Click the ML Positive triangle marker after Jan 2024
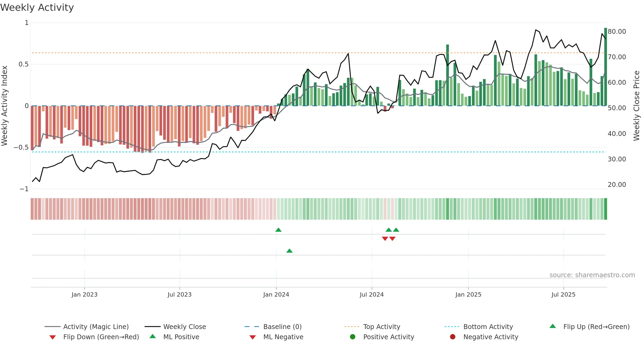644x362 pixels. 290,251
